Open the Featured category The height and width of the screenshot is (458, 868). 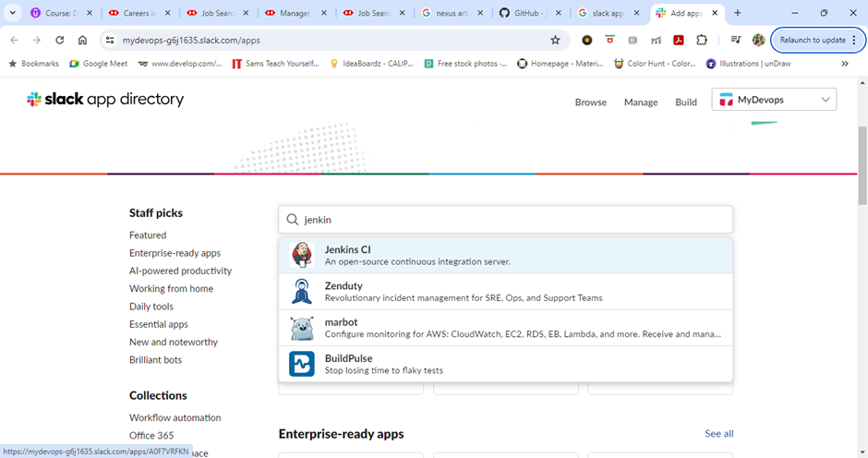coord(148,235)
